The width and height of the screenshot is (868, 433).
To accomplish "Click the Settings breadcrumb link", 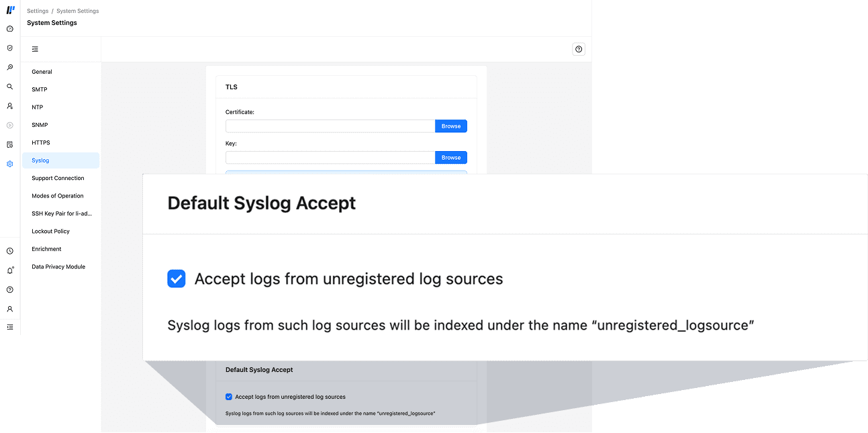I will tap(38, 11).
